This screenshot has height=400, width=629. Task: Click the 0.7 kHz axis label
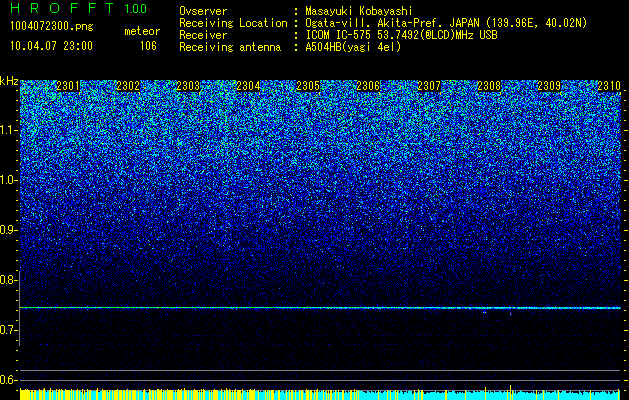8,330
